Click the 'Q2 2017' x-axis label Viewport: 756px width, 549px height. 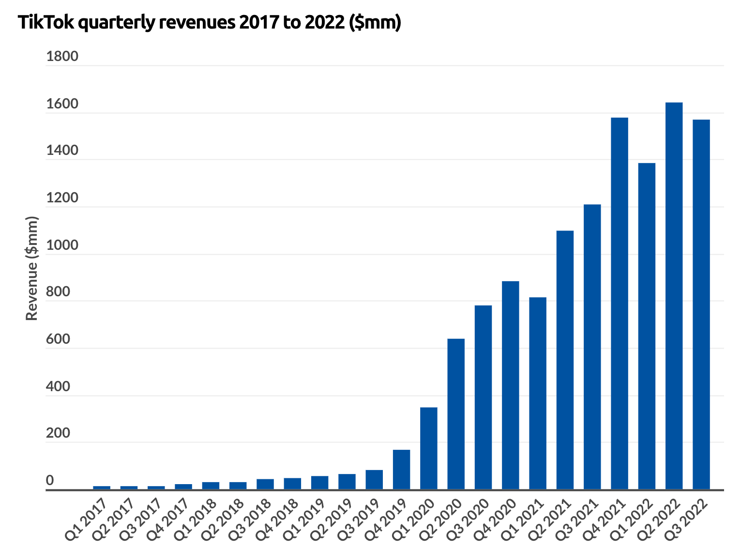(114, 520)
